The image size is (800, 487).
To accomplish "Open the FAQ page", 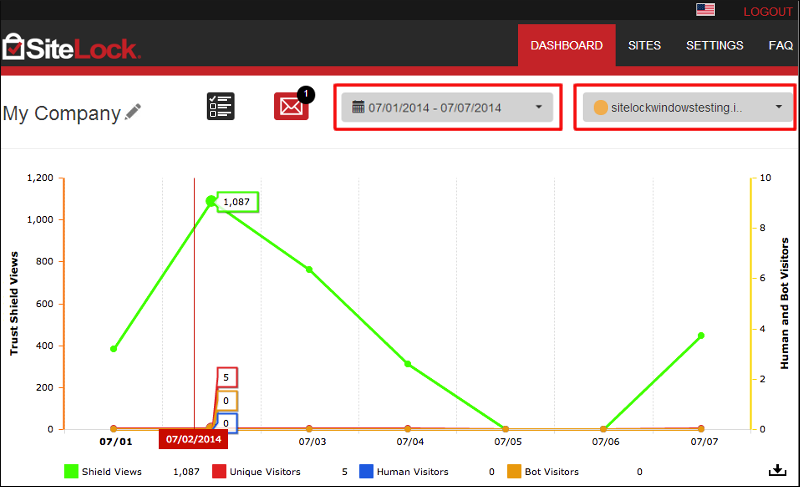I will [x=780, y=46].
